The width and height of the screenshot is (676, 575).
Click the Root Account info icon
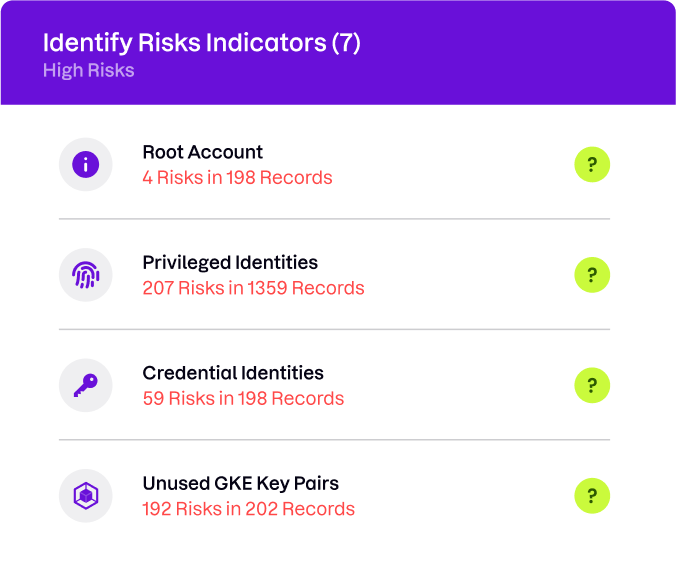85,164
